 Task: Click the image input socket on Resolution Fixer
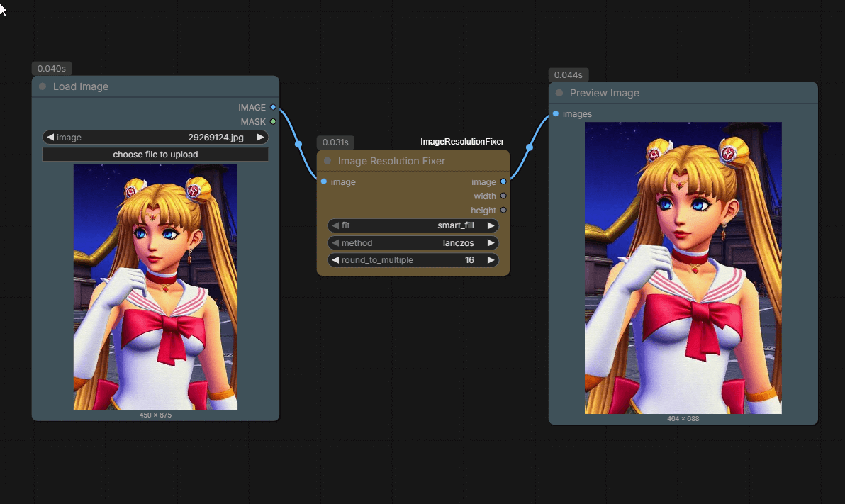coord(324,181)
